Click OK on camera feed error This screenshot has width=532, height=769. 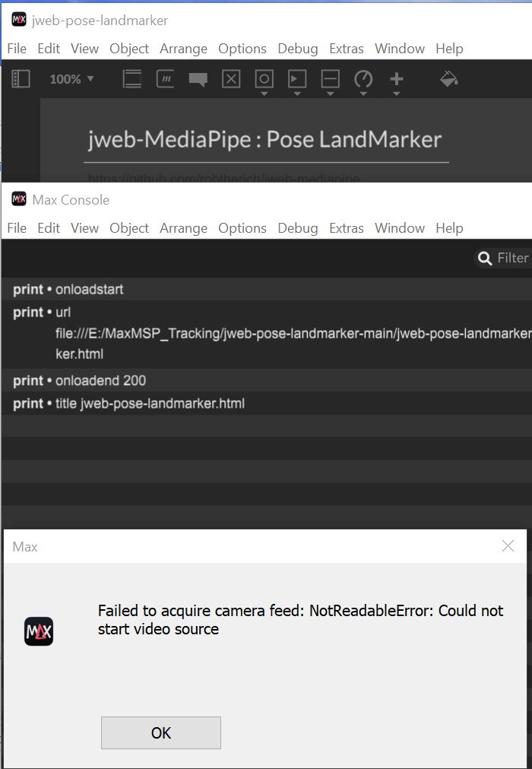(x=161, y=732)
